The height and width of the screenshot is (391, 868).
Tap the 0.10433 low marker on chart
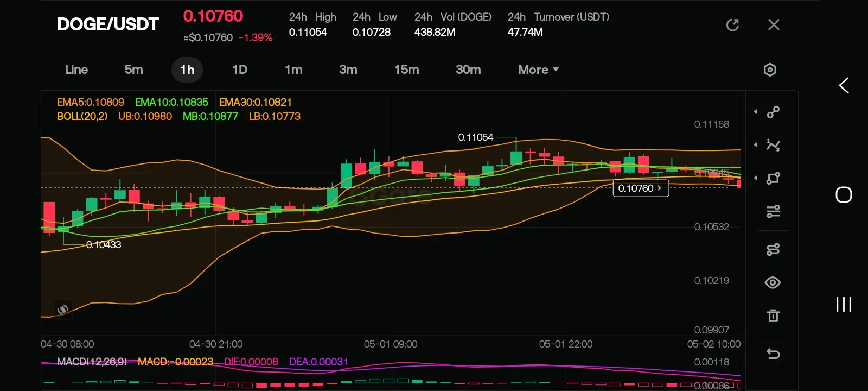104,245
